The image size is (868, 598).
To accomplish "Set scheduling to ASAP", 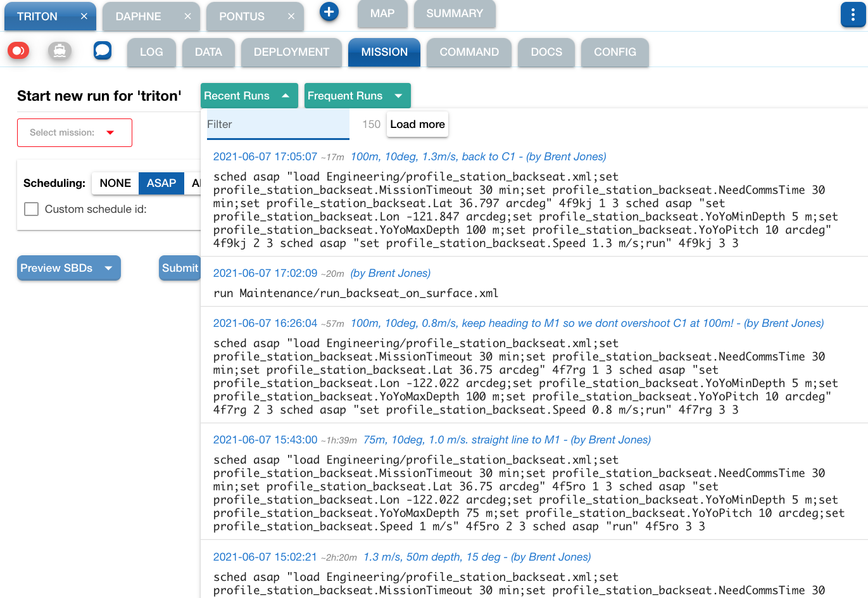I will click(161, 183).
